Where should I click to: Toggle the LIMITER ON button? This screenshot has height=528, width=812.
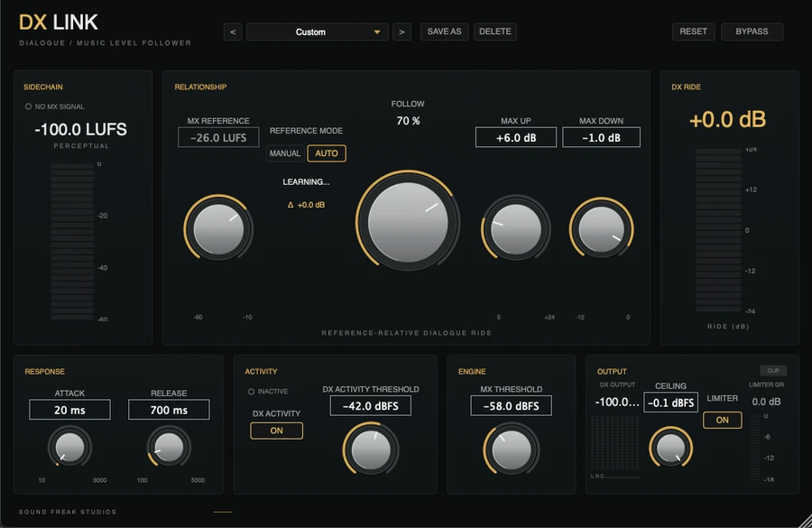coord(723,421)
